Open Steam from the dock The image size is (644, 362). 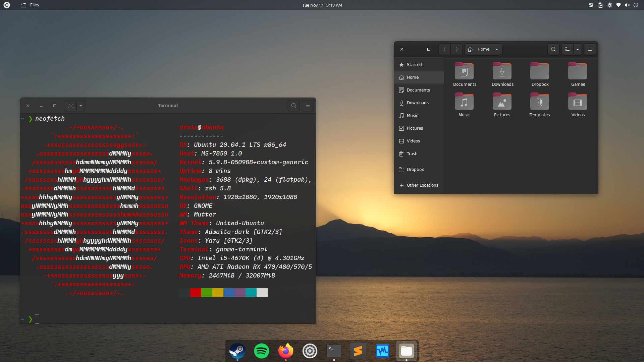pyautogui.click(x=237, y=351)
